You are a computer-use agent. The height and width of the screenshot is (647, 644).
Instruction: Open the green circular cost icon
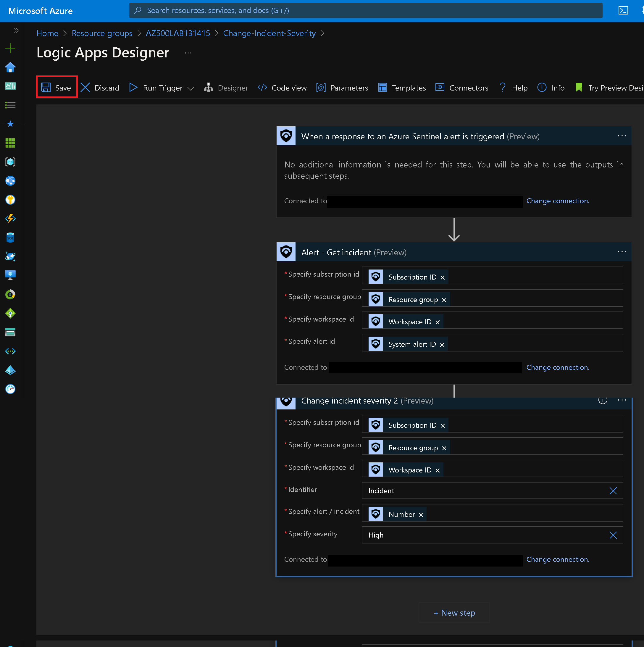tap(10, 295)
